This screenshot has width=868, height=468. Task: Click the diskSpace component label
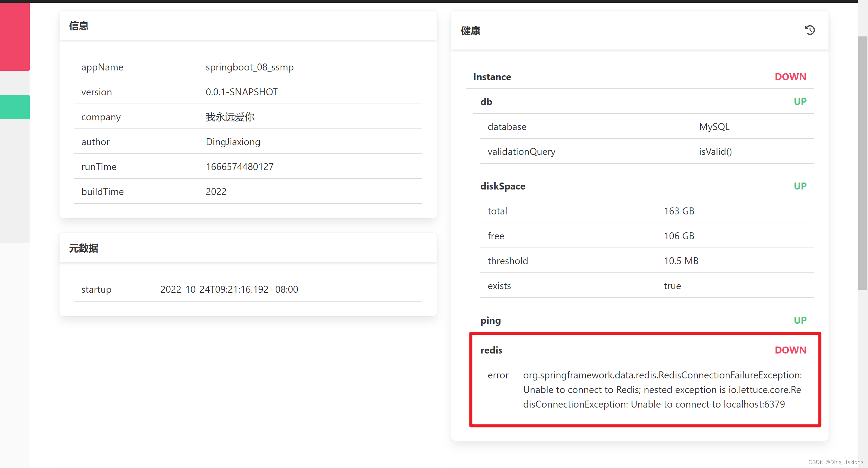point(503,186)
